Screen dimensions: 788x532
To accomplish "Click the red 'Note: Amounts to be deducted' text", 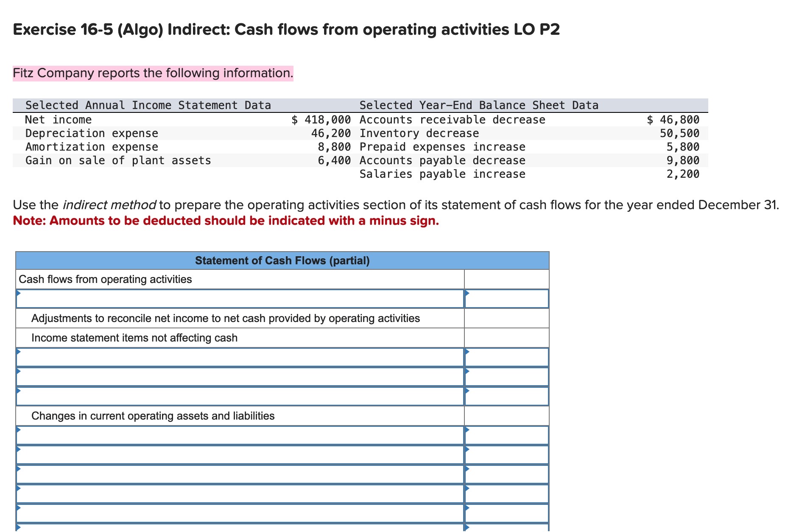I will pyautogui.click(x=226, y=221).
